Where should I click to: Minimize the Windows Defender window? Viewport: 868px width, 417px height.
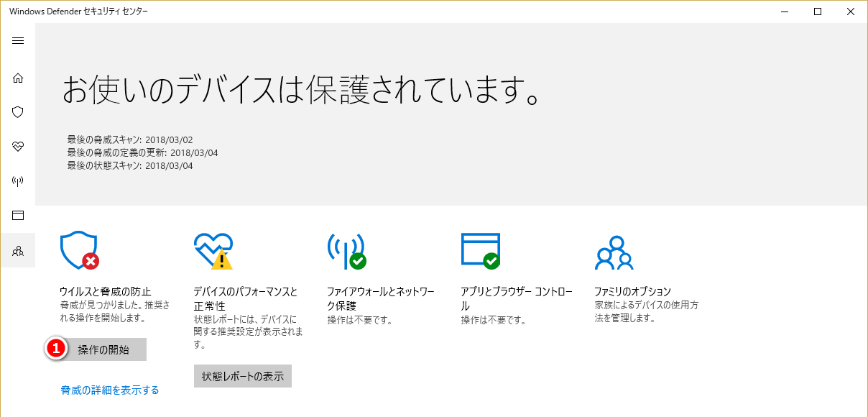tap(784, 12)
